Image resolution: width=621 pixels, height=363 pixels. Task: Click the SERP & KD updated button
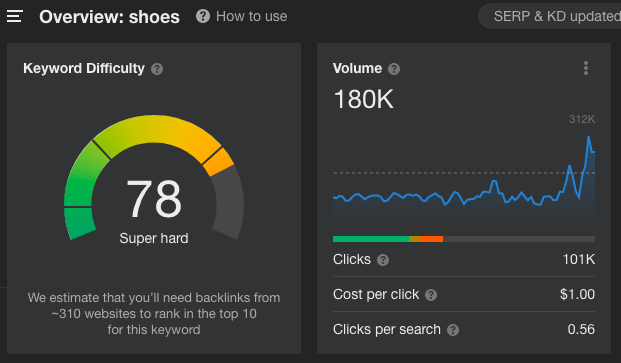coord(550,16)
